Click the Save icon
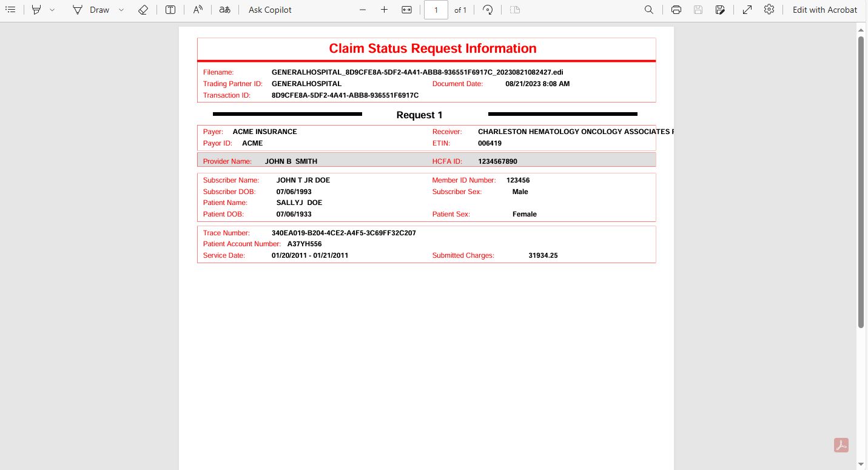This screenshot has width=868, height=470. (698, 10)
